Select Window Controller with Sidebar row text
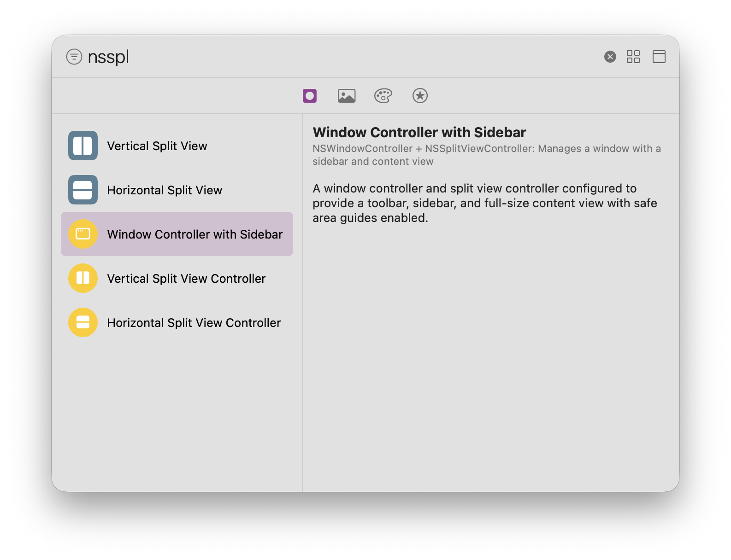The height and width of the screenshot is (560, 731). pos(195,234)
